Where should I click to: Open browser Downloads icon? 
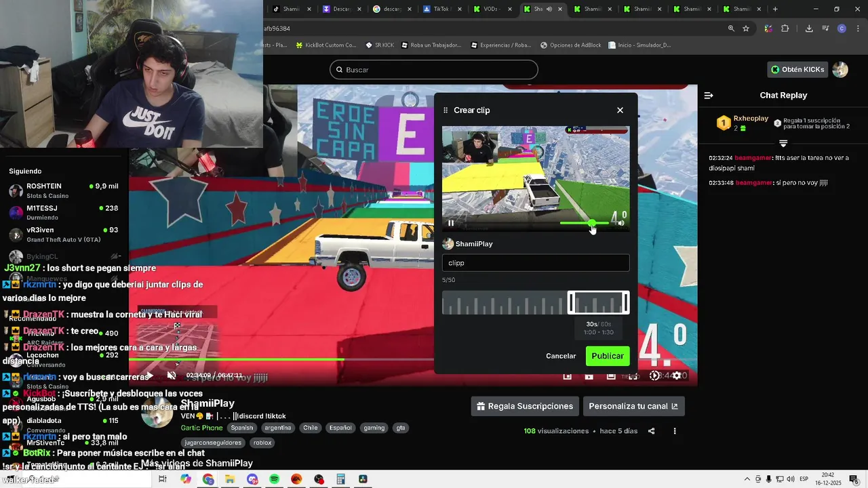tap(809, 28)
